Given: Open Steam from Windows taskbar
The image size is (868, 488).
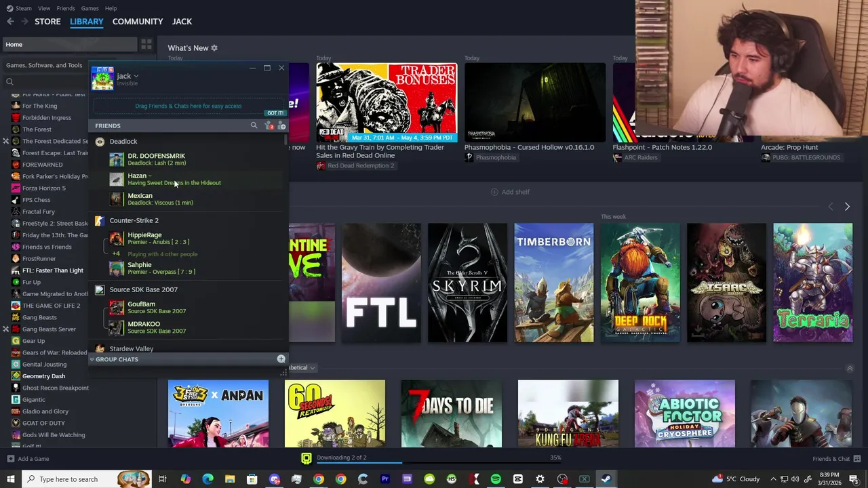Looking at the screenshot, I should [606, 479].
